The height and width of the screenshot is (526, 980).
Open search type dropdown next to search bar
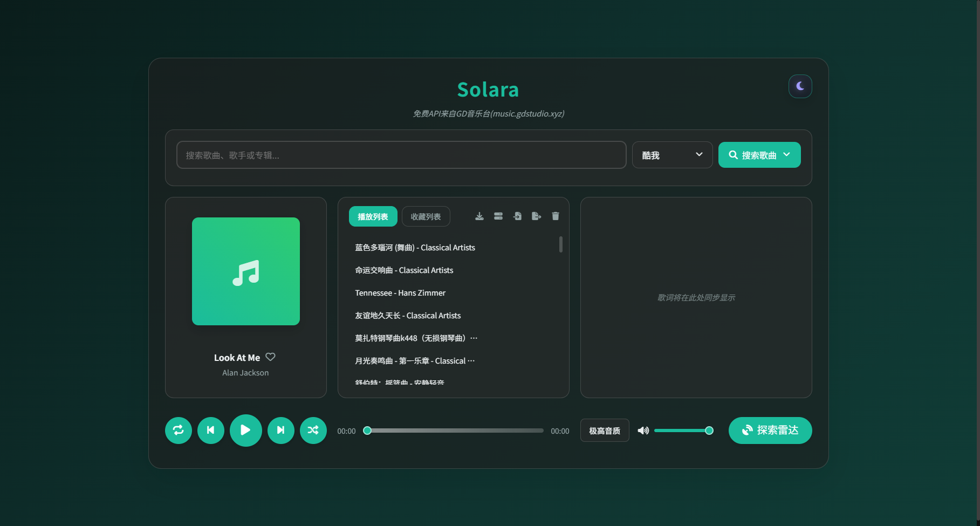tap(672, 155)
